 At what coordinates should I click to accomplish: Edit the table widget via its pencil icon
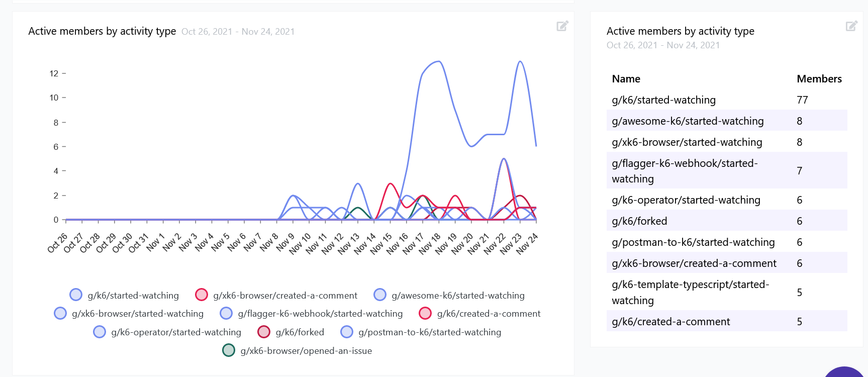pyautogui.click(x=851, y=26)
